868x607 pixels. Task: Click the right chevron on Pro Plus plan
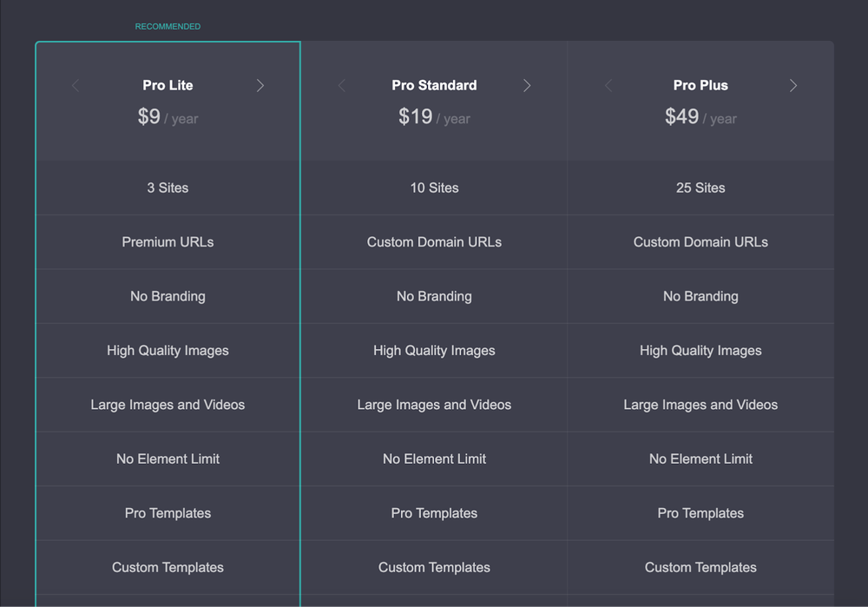(x=792, y=85)
